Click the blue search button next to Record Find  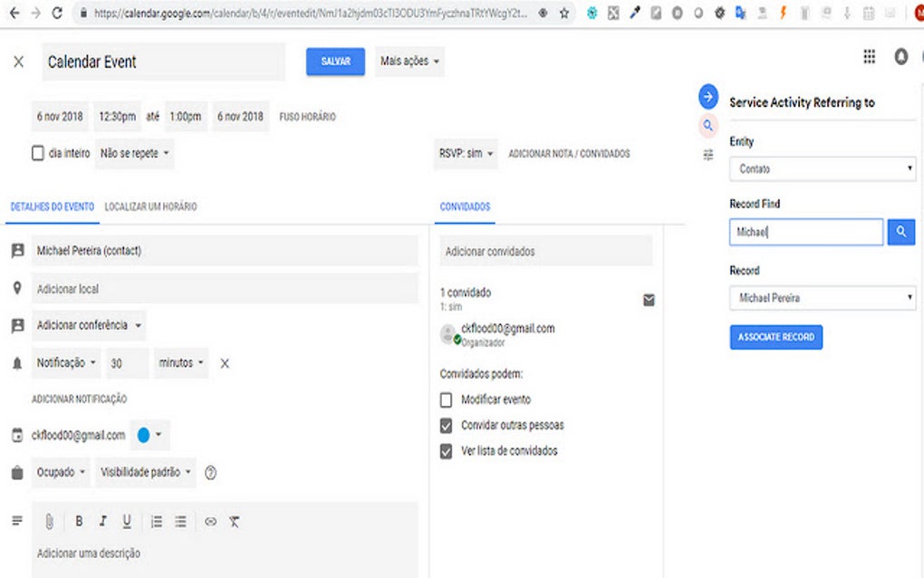click(x=900, y=232)
